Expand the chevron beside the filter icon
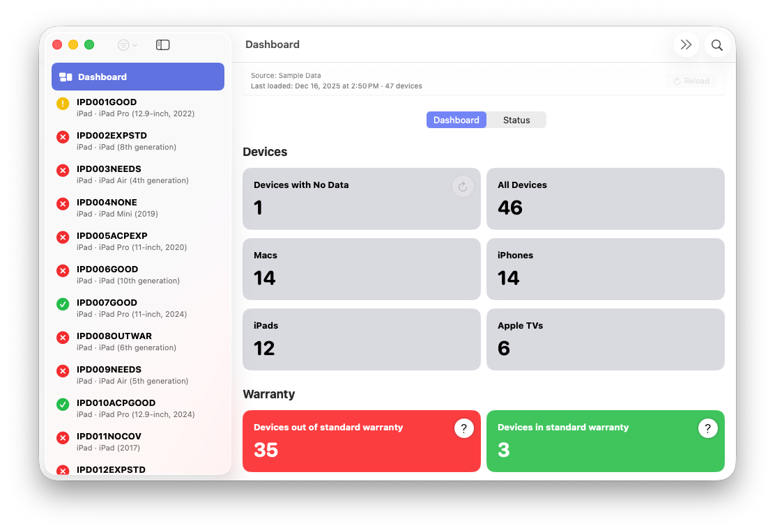The width and height of the screenshot is (775, 532). (x=135, y=45)
